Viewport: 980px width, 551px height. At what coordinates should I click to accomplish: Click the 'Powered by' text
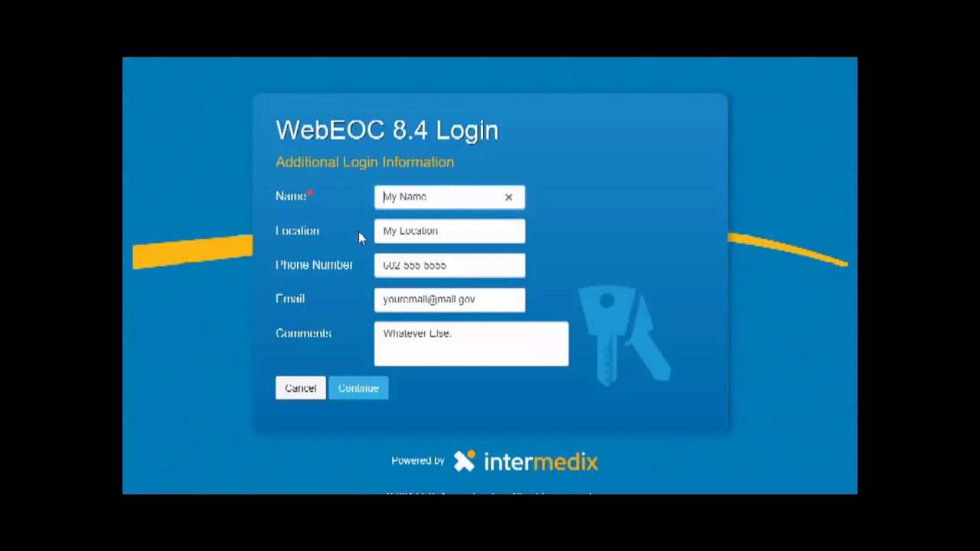point(417,461)
